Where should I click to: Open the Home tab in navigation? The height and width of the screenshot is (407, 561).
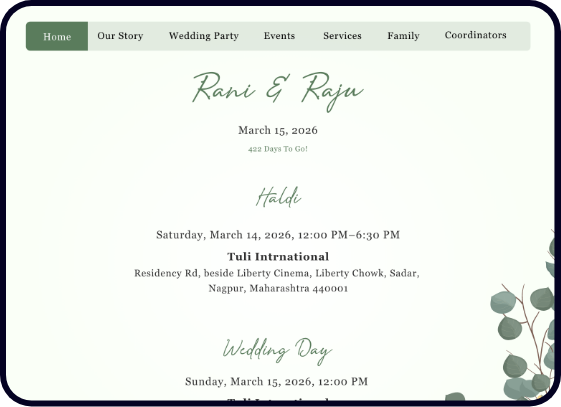pyautogui.click(x=57, y=36)
